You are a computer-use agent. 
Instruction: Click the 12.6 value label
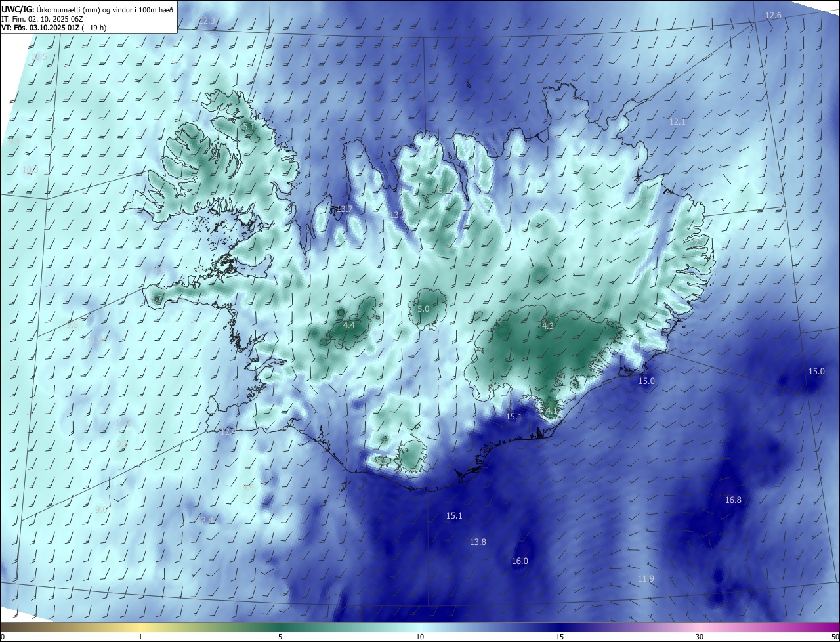(774, 16)
